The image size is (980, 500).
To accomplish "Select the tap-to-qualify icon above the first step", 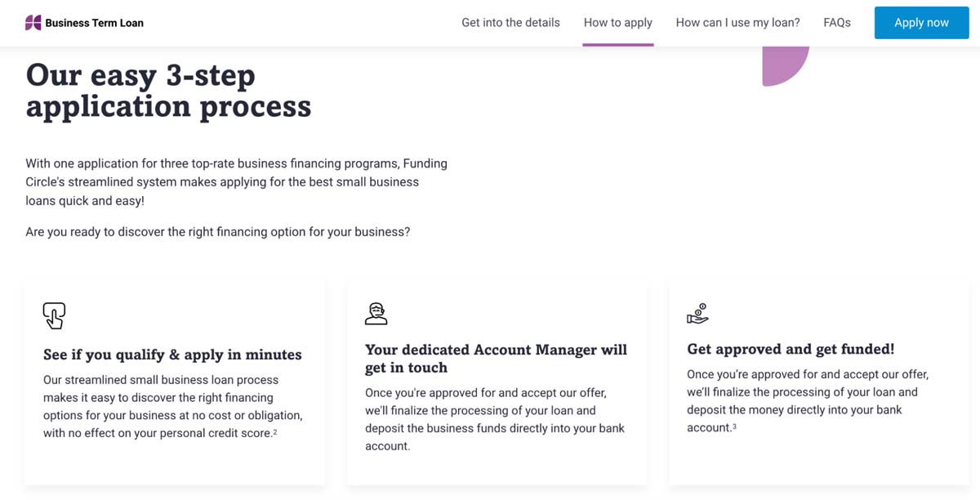I will 54,315.
